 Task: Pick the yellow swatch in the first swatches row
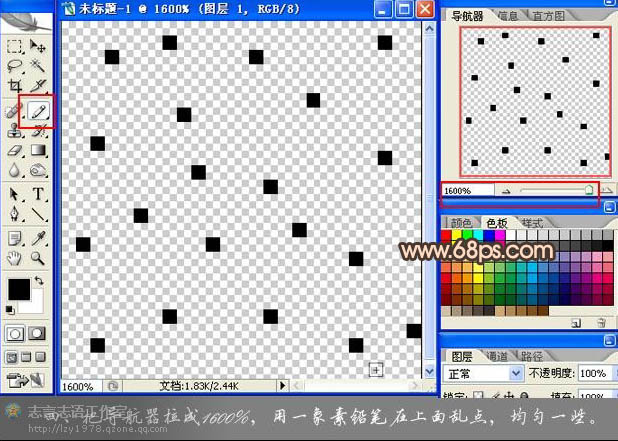tap(457, 235)
